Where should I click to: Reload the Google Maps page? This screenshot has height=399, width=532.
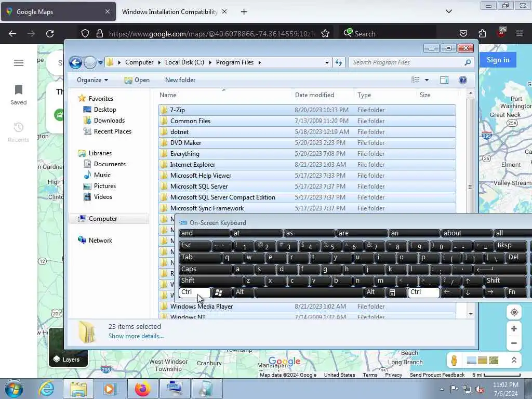pos(50,34)
